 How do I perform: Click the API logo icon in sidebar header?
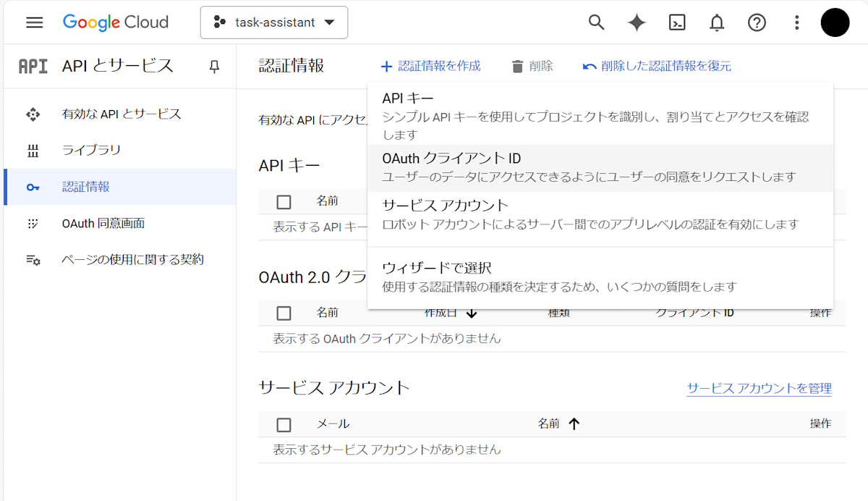33,67
